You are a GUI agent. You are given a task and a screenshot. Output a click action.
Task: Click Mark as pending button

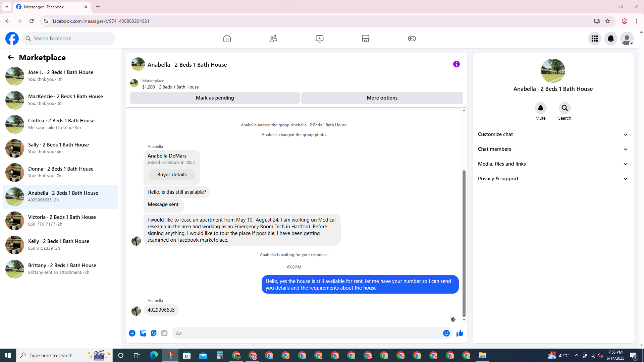(215, 98)
